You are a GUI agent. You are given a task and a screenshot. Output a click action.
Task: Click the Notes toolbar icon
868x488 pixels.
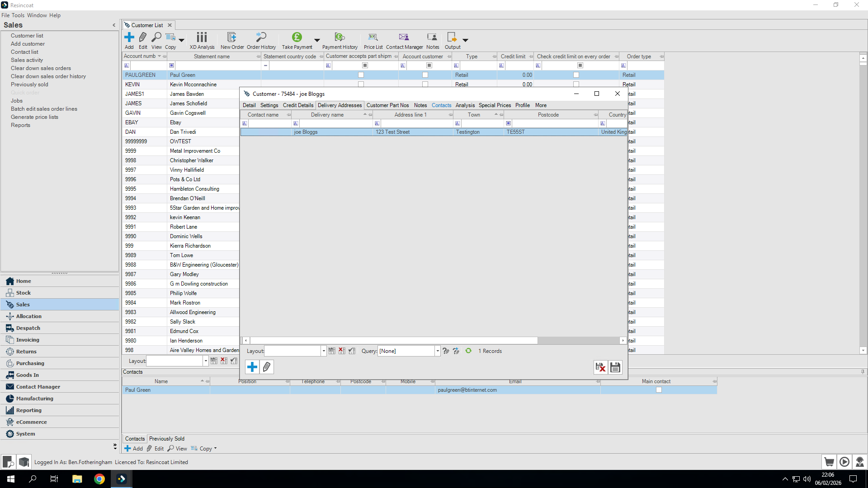pos(432,40)
